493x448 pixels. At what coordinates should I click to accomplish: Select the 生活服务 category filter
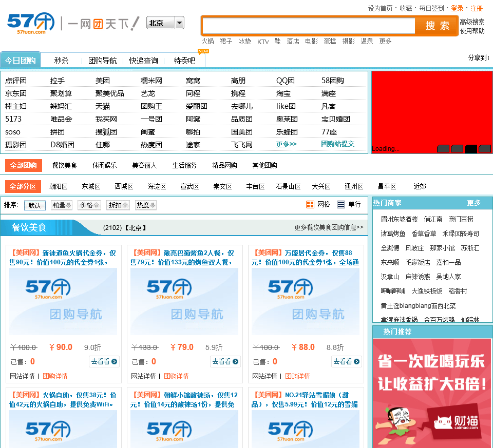(184, 166)
